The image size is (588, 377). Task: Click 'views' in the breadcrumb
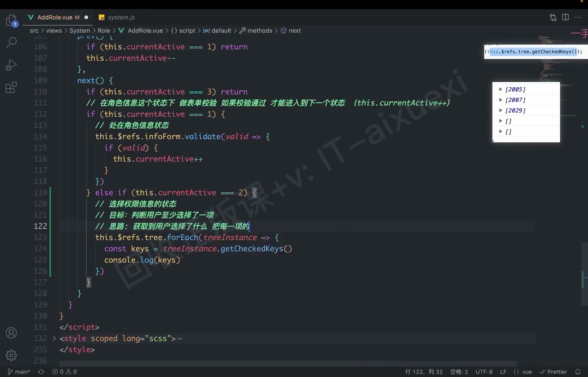[54, 31]
